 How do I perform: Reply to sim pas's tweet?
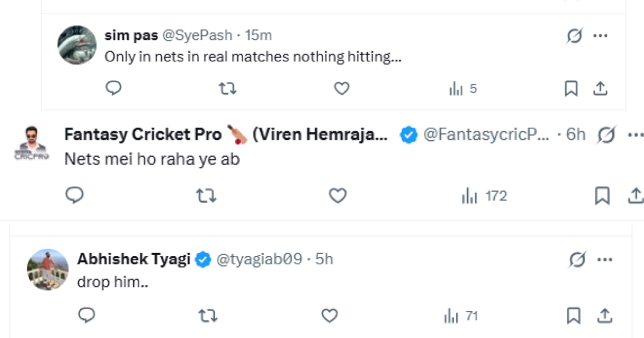113,88
